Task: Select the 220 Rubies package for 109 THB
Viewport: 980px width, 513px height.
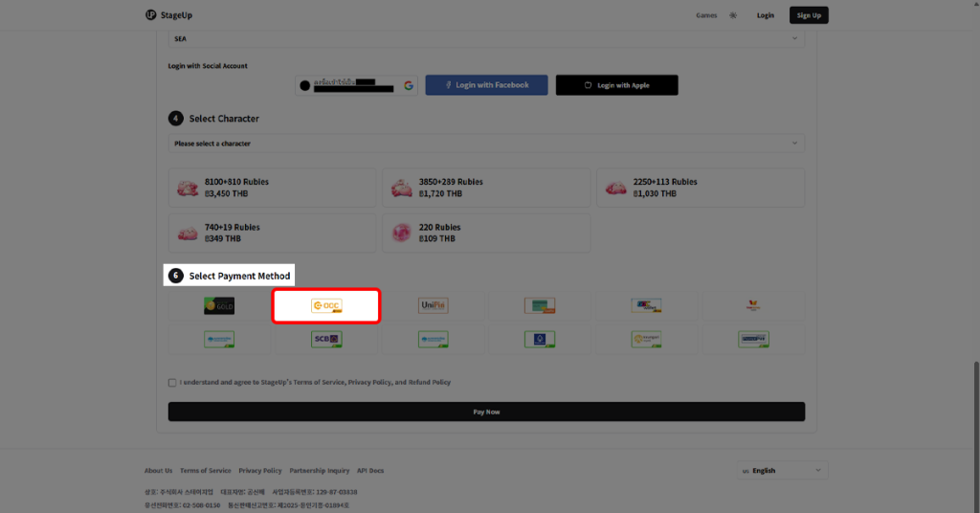Action: pos(486,233)
